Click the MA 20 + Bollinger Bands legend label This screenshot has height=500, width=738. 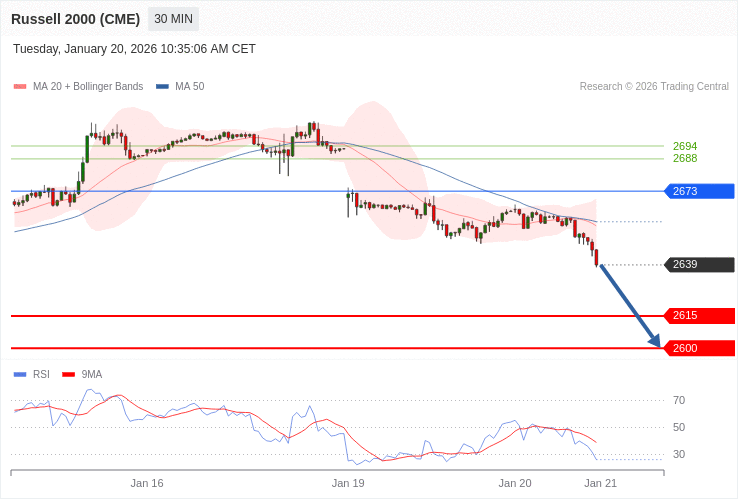pyautogui.click(x=88, y=87)
